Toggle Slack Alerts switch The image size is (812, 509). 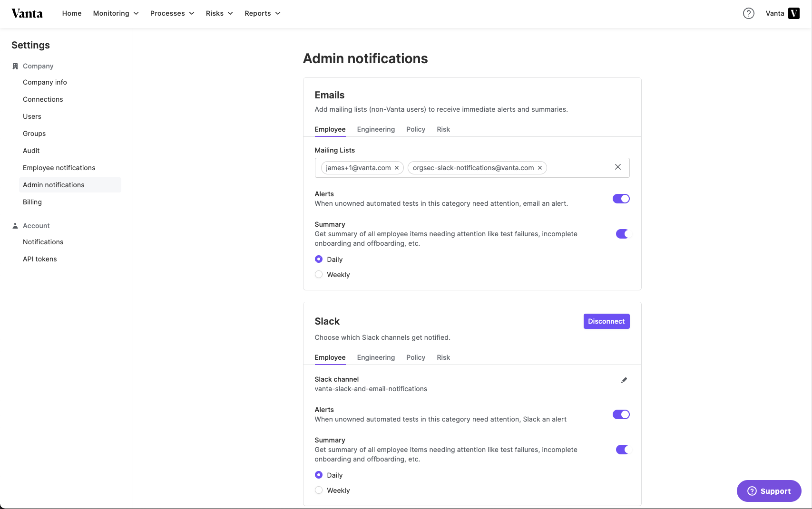point(621,414)
